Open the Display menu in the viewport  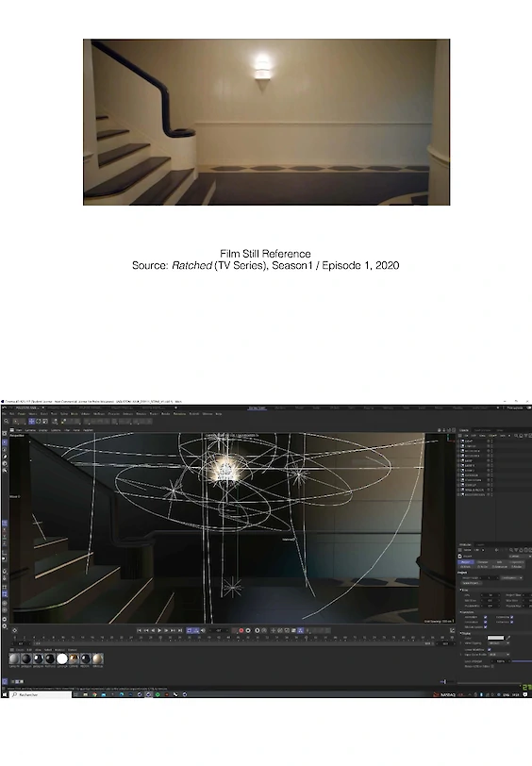pyautogui.click(x=43, y=430)
